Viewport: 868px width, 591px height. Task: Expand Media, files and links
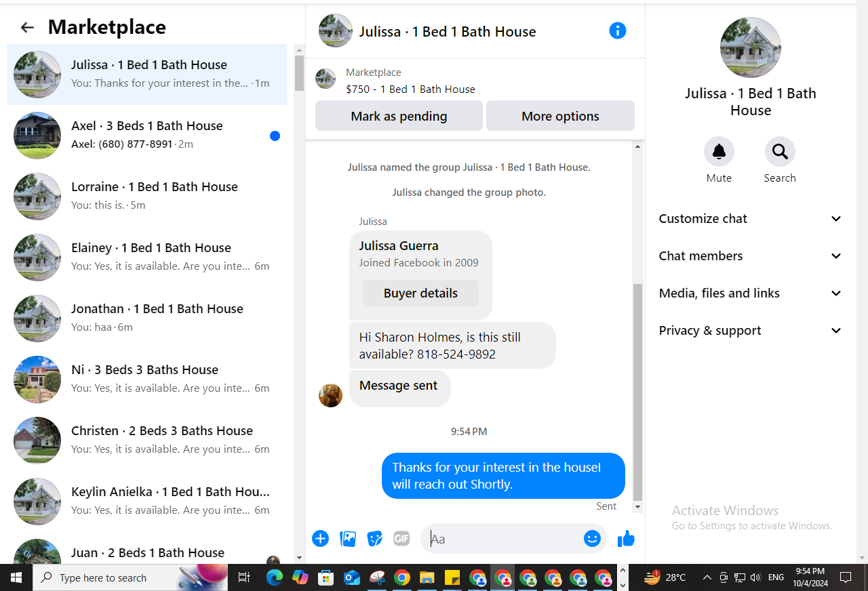click(x=750, y=293)
